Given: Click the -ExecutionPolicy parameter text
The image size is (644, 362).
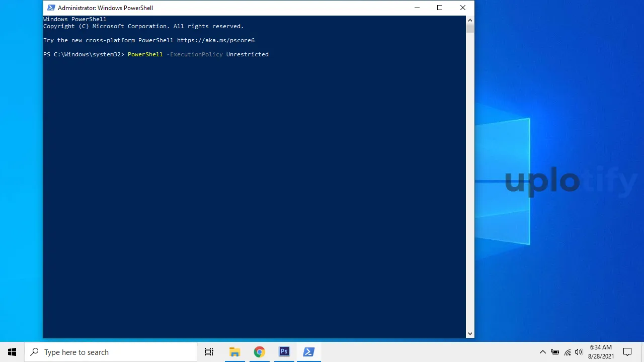Looking at the screenshot, I should tap(195, 54).
